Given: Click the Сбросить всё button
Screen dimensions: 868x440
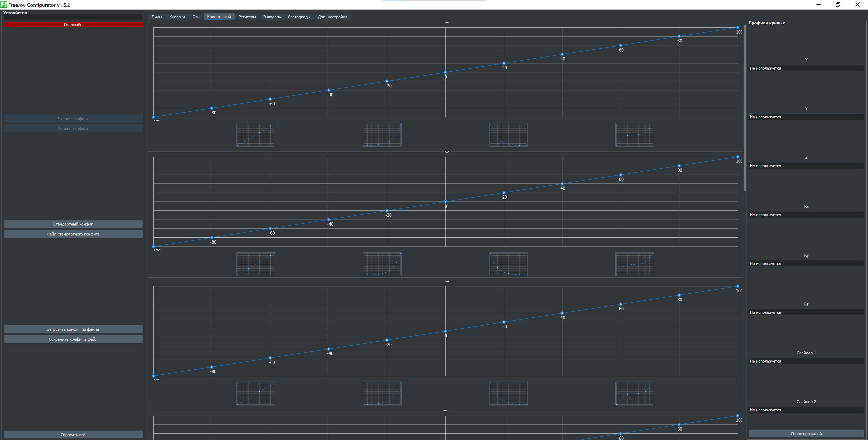Looking at the screenshot, I should (x=73, y=435).
